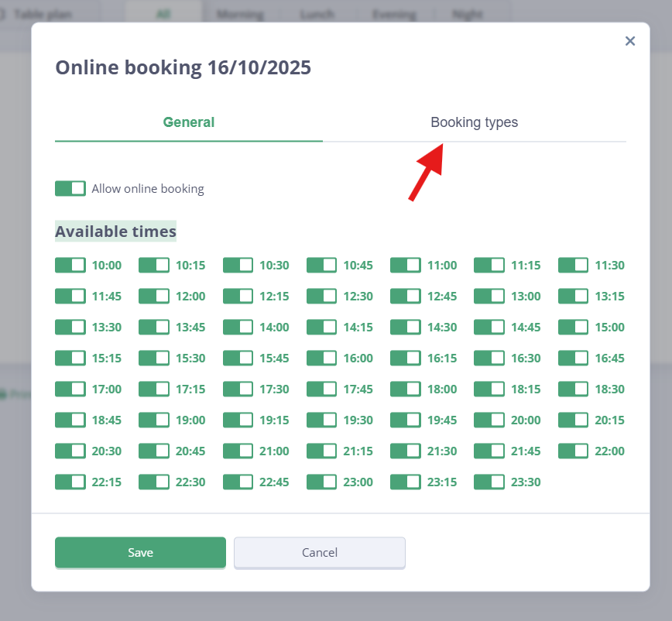Turn off the 12:30 time slot
Image resolution: width=672 pixels, height=621 pixels.
tap(322, 296)
